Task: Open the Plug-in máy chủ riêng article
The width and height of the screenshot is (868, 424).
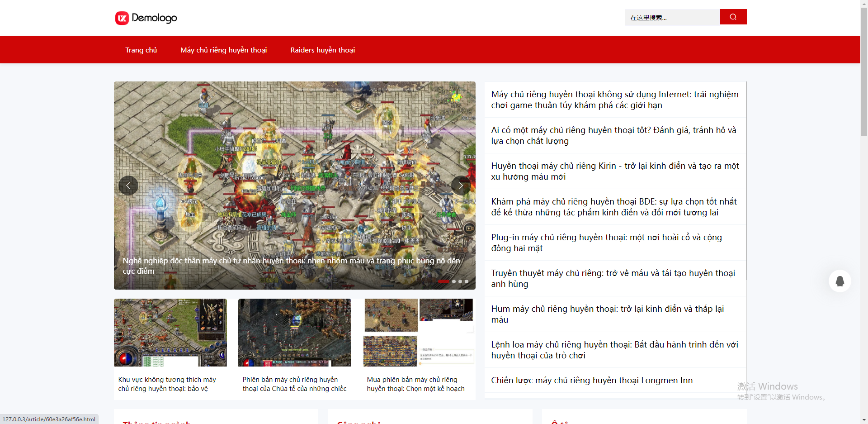Action: [x=606, y=243]
